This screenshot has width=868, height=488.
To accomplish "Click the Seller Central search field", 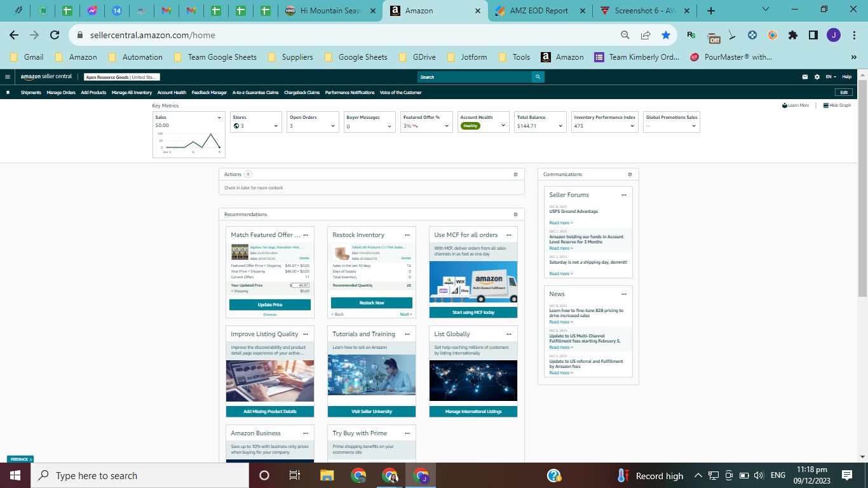I will click(x=475, y=77).
